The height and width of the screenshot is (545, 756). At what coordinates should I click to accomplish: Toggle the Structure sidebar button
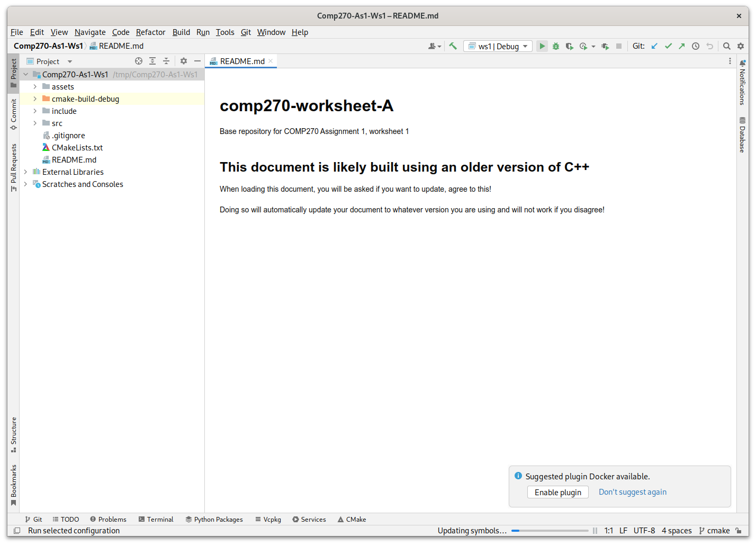pos(13,435)
